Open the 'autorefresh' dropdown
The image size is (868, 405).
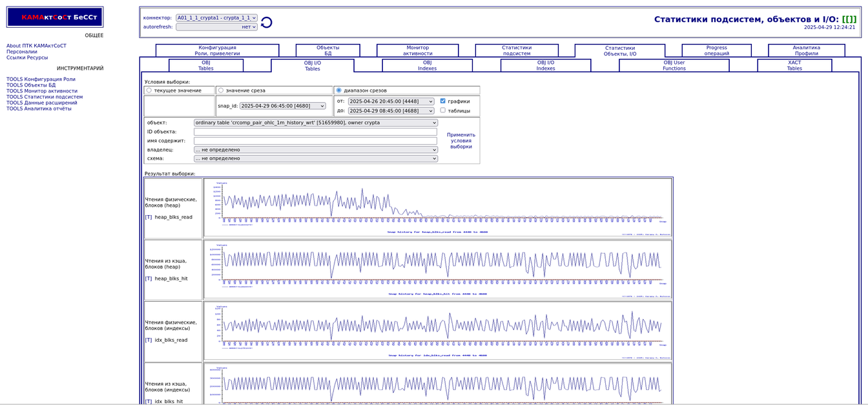216,27
